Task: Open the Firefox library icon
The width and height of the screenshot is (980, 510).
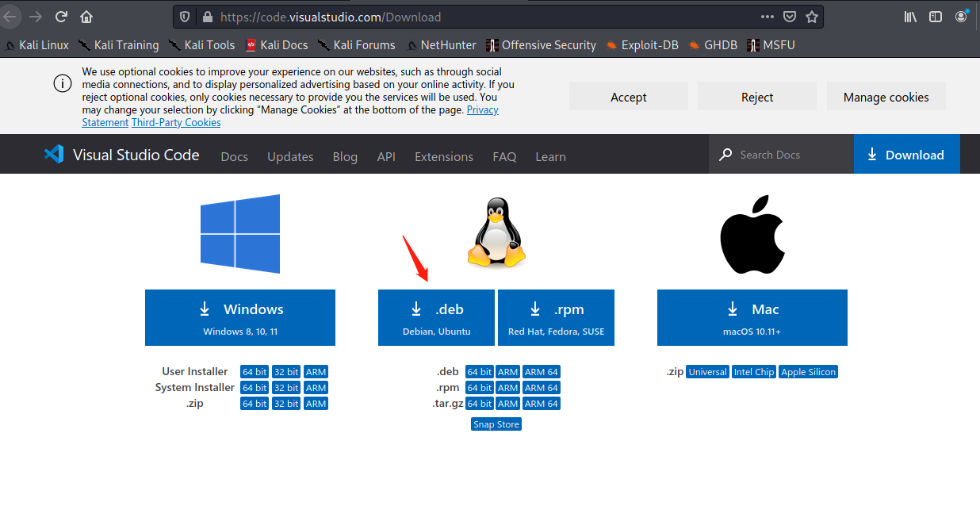Action: click(911, 17)
